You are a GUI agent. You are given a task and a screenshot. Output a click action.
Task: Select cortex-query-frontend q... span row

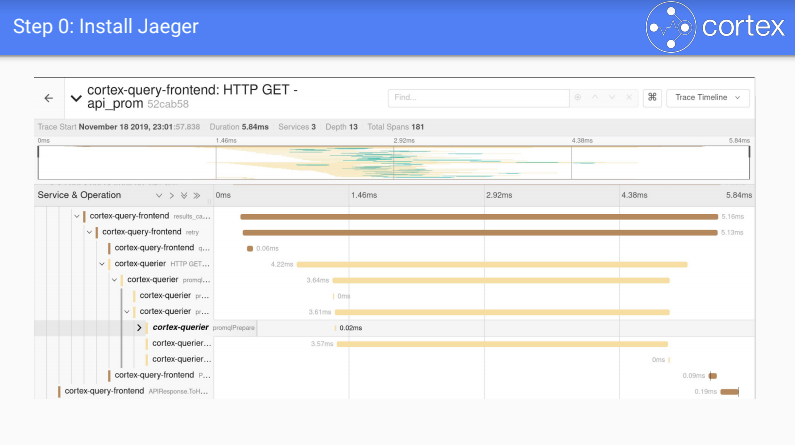click(159, 248)
